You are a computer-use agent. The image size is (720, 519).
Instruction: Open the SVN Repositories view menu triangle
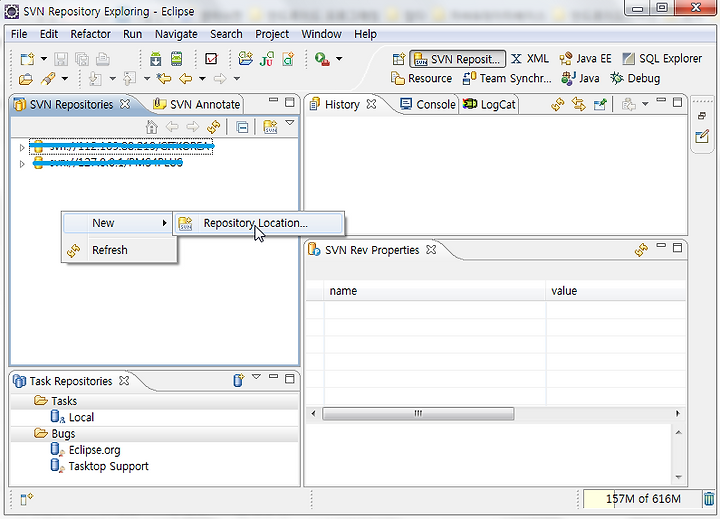[x=290, y=123]
